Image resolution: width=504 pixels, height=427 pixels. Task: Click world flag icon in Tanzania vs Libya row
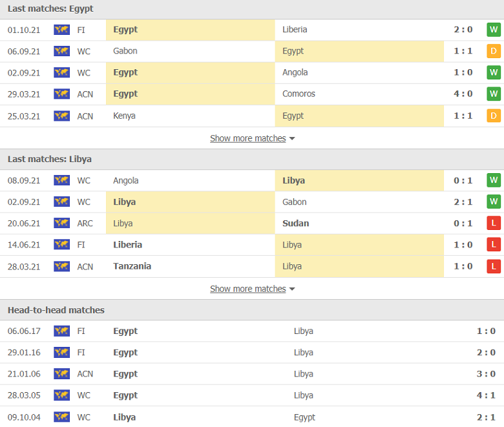coord(61,266)
